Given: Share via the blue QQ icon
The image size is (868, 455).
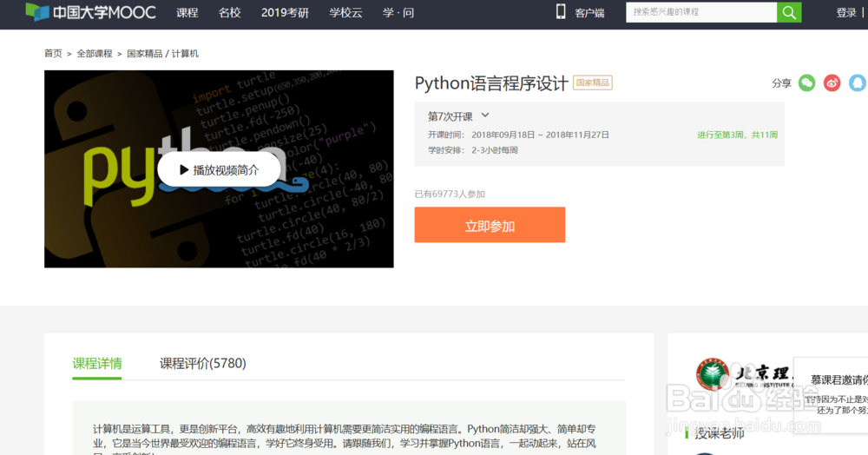Looking at the screenshot, I should tap(857, 83).
